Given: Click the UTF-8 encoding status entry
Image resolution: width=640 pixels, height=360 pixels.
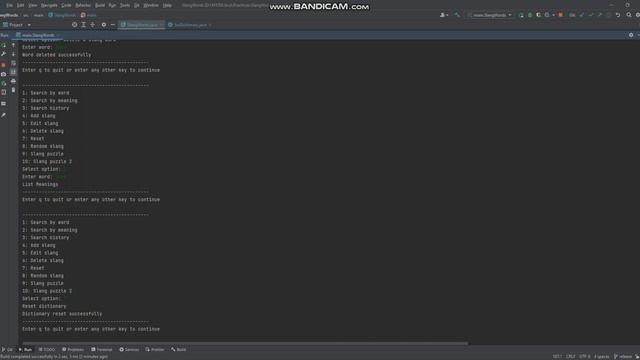Looking at the screenshot, I should [584, 357].
